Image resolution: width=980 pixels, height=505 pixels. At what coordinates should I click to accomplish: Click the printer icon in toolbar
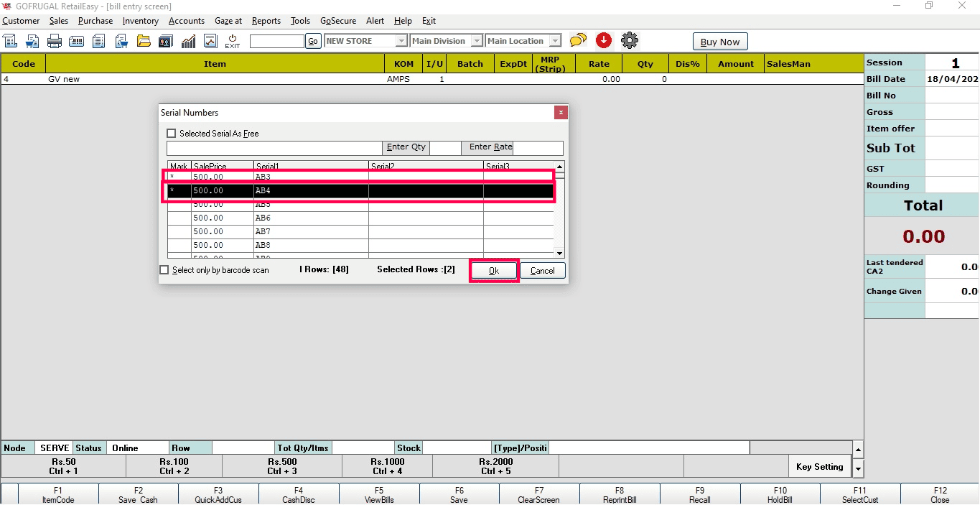(x=55, y=41)
